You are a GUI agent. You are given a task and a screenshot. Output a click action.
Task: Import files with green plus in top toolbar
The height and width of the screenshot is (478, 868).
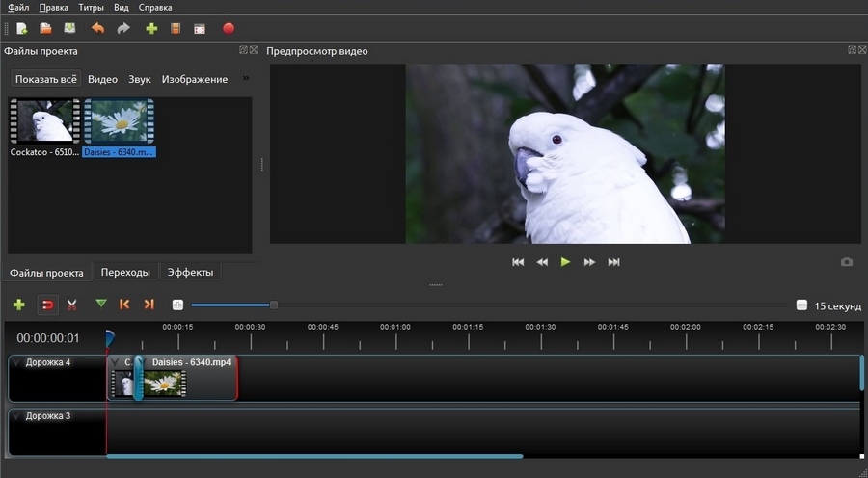coord(151,28)
